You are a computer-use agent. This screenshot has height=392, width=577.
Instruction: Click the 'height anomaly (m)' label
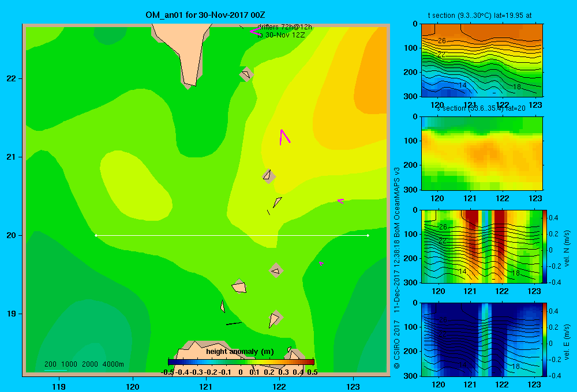tap(240, 352)
